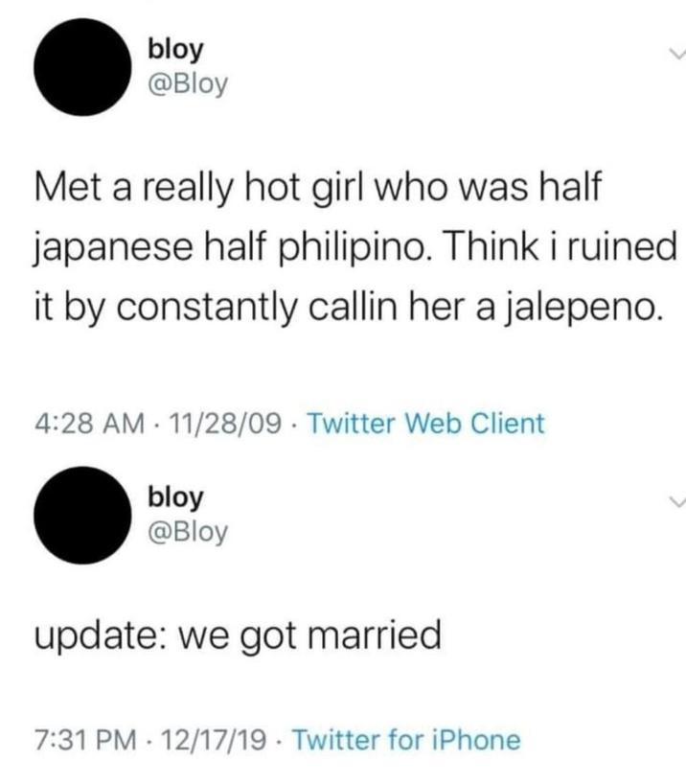Expand the first tweet's chevron options menu
The image size is (686, 784).
(677, 53)
